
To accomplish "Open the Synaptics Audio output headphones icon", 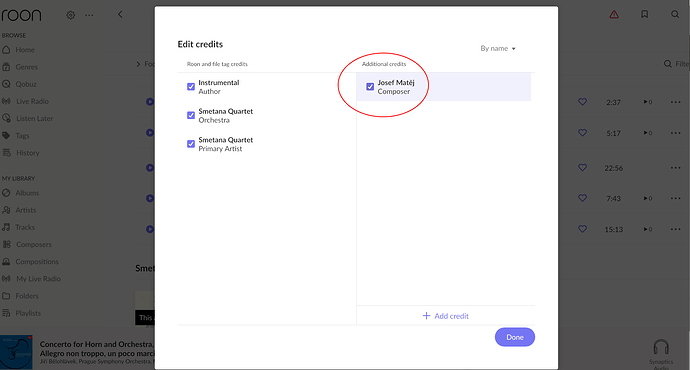I will click(661, 348).
